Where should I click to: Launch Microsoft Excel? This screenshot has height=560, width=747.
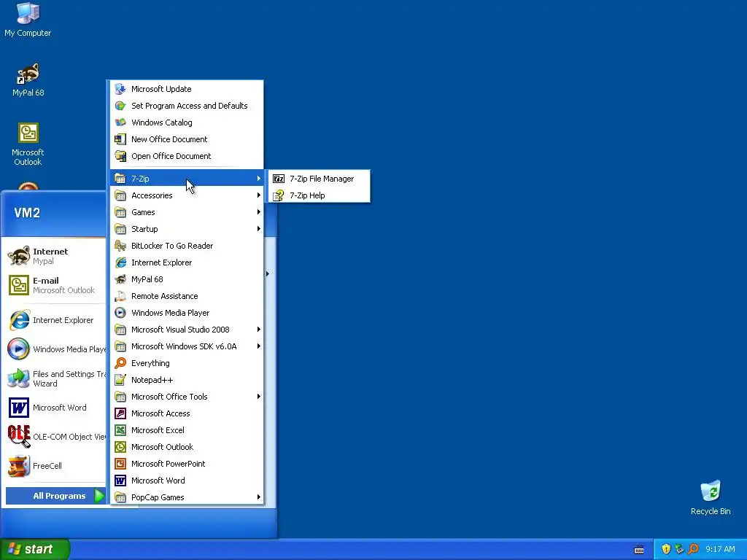187,430
